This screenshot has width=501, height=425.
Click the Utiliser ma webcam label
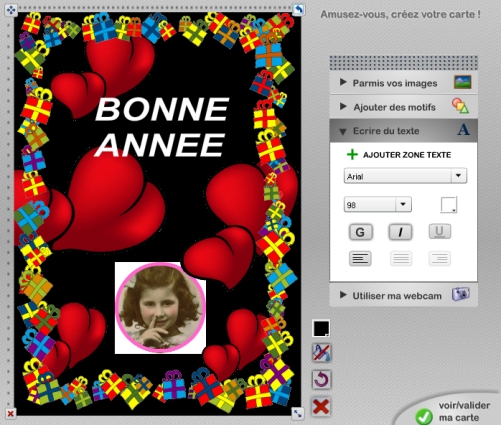coord(397,296)
